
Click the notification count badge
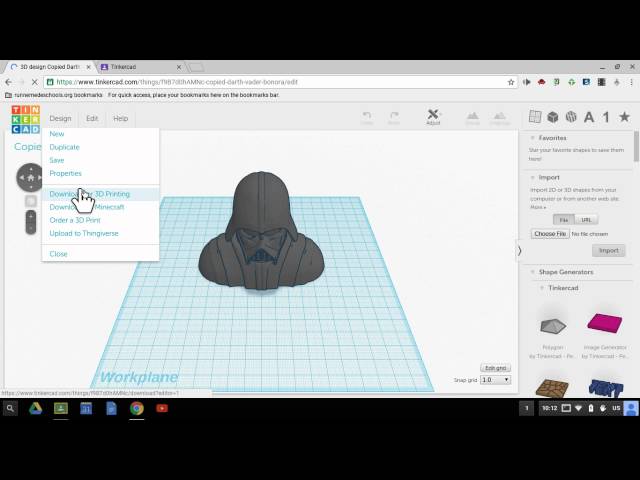pyautogui.click(x=527, y=408)
